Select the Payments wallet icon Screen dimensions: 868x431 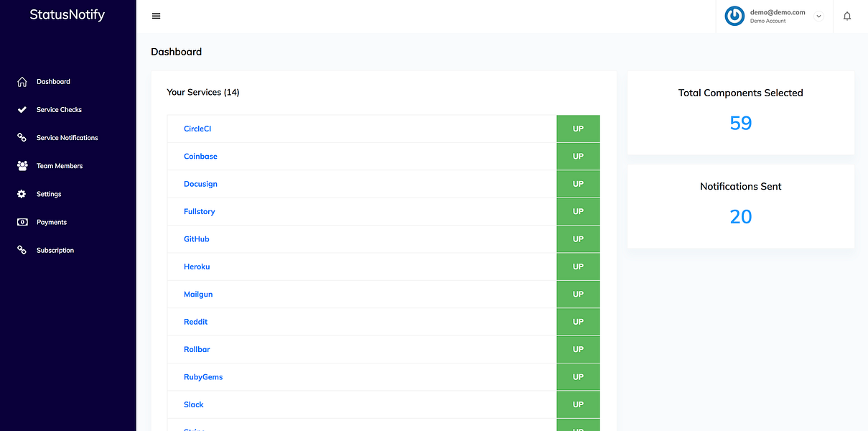pos(23,221)
